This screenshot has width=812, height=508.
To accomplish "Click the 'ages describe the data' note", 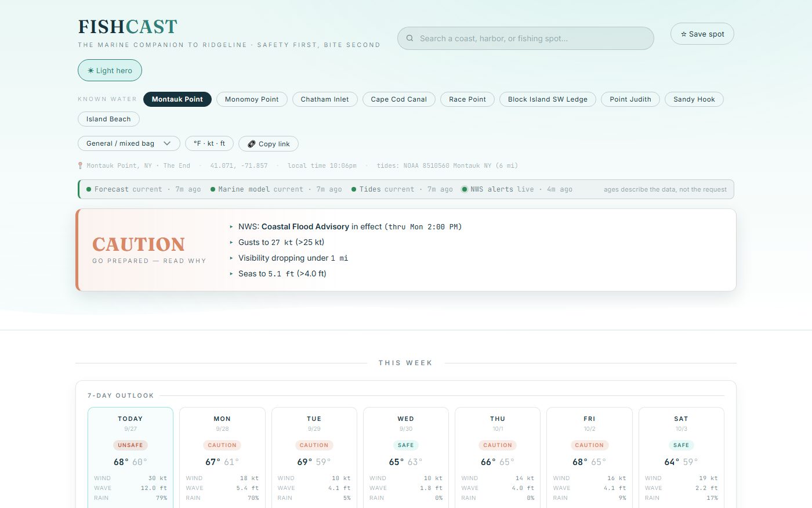I will [x=665, y=189].
